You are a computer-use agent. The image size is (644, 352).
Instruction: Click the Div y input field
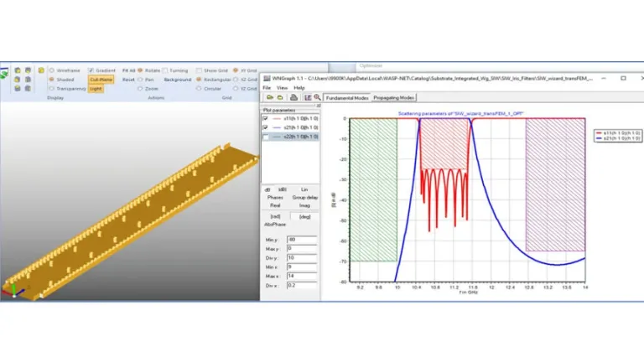pyautogui.click(x=302, y=258)
